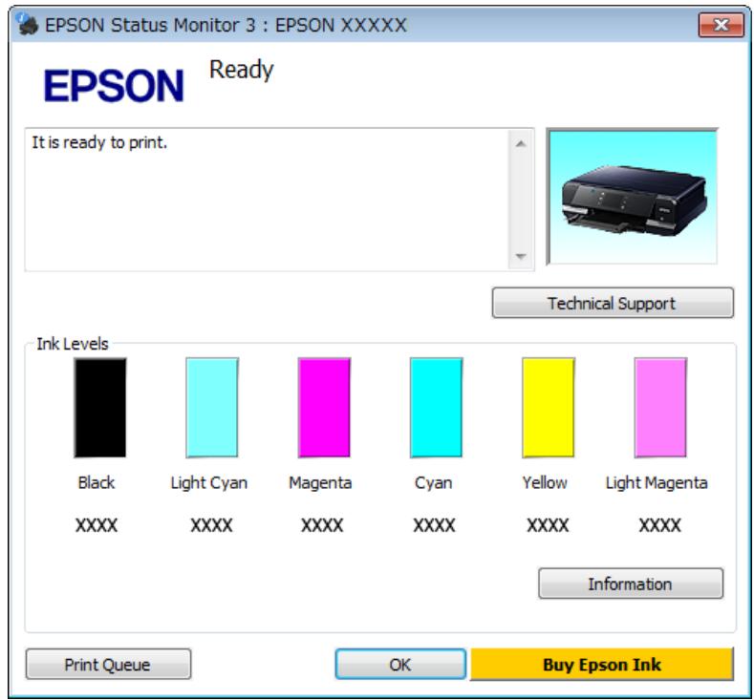Click Buy Epson Ink
754x700 pixels.
pos(601,665)
